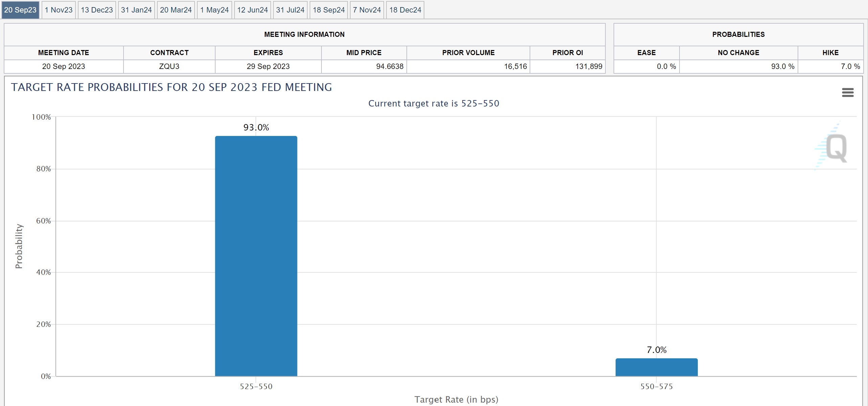Click the QuikStrike Q logo watermark
Screen dimensions: 868x406
835,148
